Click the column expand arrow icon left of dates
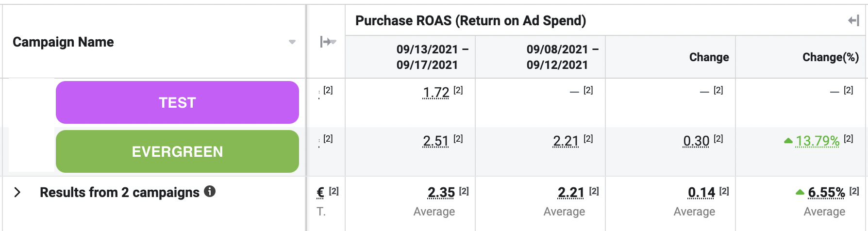 coord(328,42)
